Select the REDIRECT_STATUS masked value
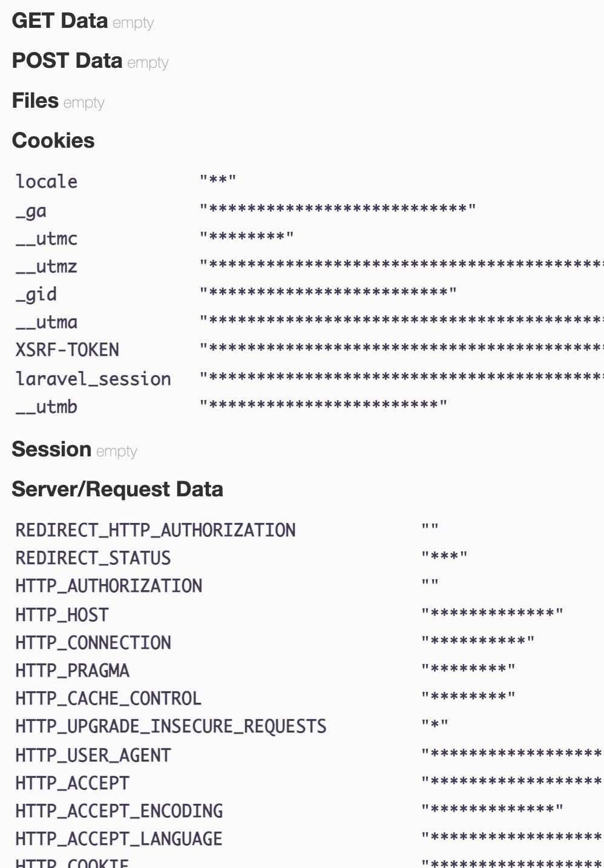This screenshot has height=868, width=604. (x=444, y=555)
